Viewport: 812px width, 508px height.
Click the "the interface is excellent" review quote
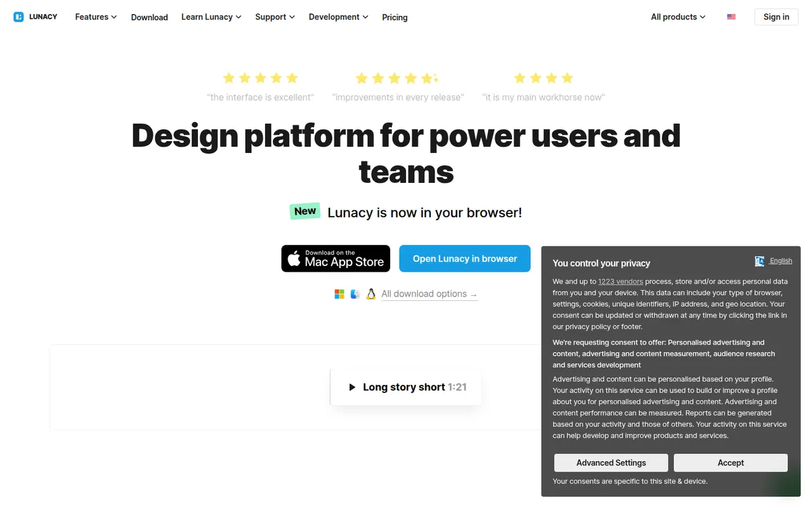pos(261,97)
